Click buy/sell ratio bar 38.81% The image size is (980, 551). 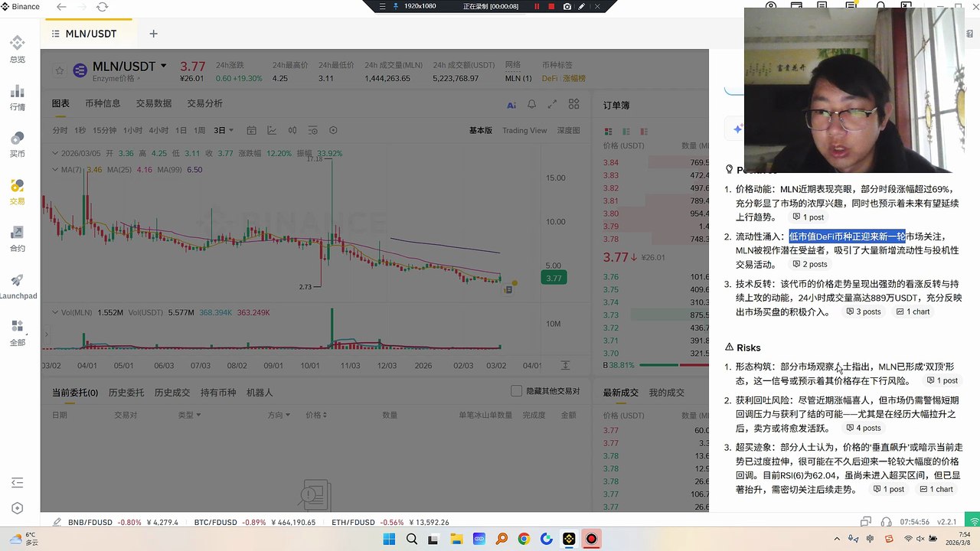pyautogui.click(x=655, y=365)
